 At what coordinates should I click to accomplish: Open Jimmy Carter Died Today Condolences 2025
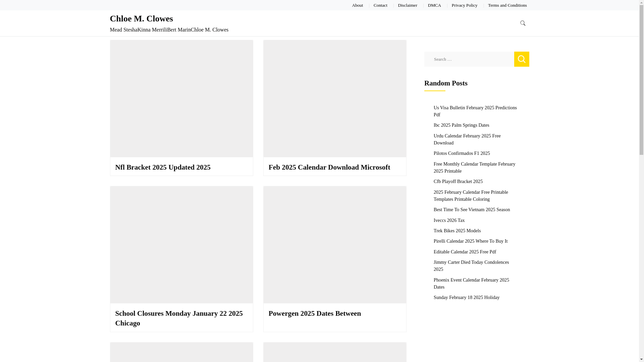pos(471,265)
